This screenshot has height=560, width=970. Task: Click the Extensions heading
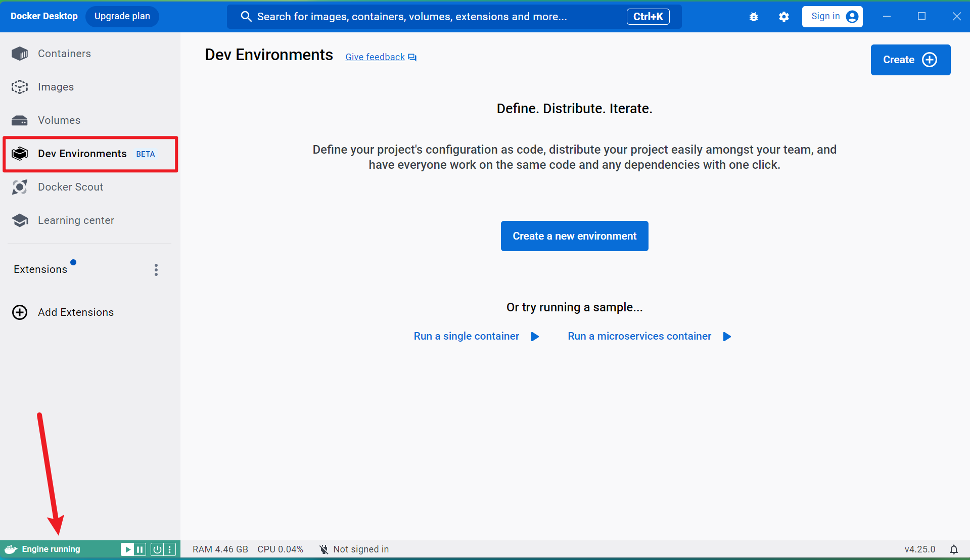tap(40, 269)
